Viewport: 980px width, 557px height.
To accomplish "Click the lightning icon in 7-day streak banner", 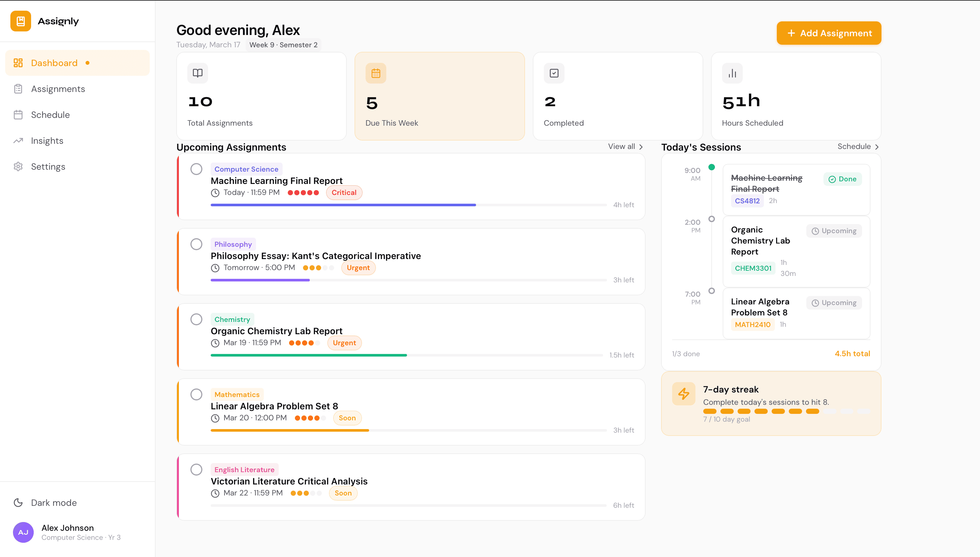I will point(684,393).
